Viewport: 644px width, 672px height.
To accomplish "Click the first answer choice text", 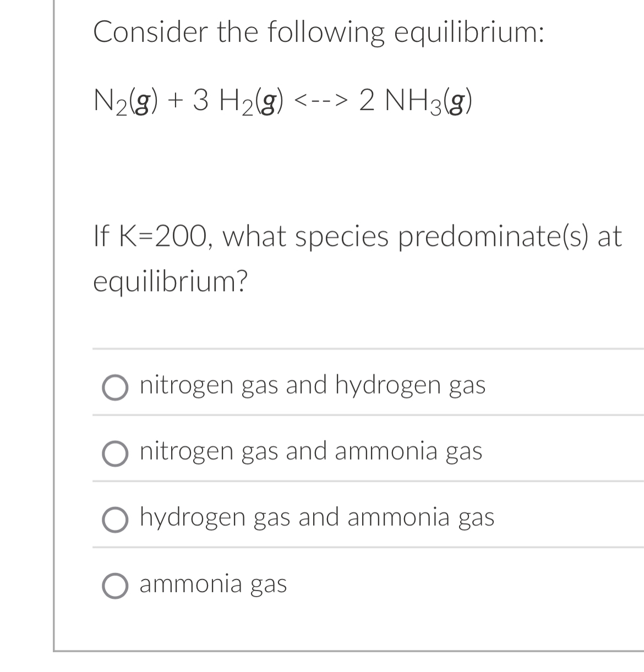I will click(x=313, y=386).
